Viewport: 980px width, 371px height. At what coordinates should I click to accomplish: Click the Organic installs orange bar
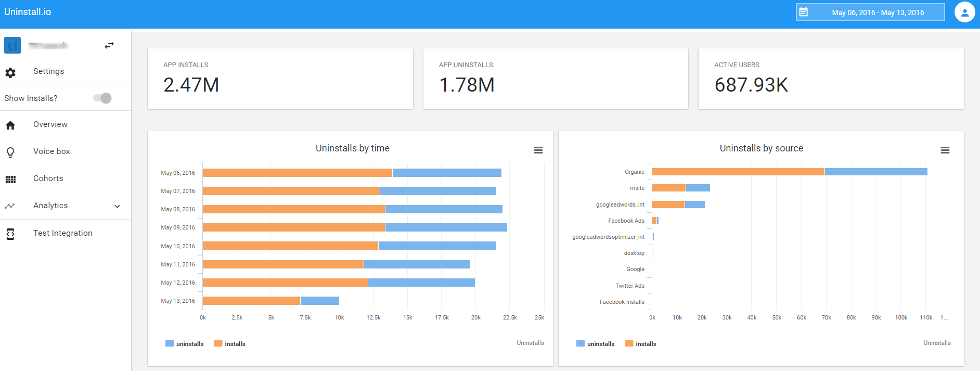pyautogui.click(x=738, y=172)
